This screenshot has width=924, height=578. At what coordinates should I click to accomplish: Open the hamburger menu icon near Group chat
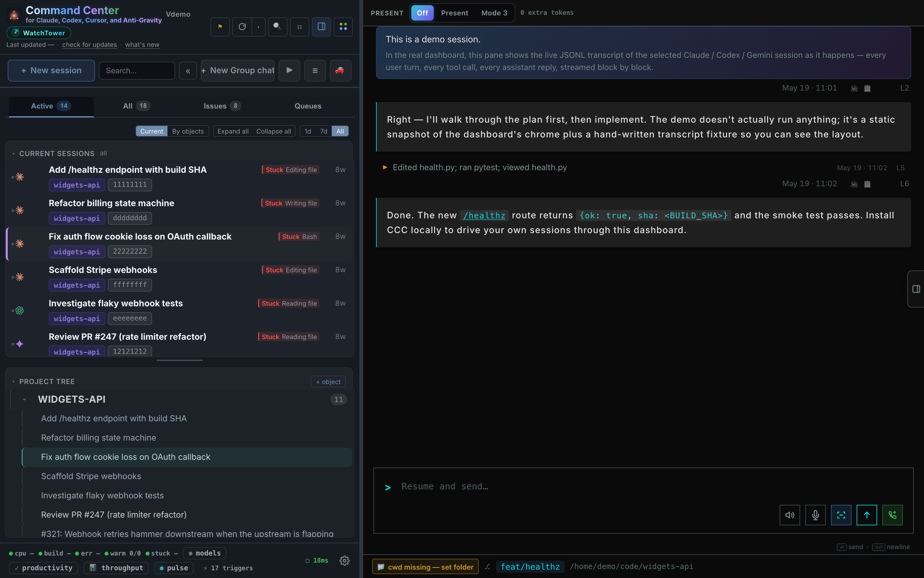(x=315, y=70)
